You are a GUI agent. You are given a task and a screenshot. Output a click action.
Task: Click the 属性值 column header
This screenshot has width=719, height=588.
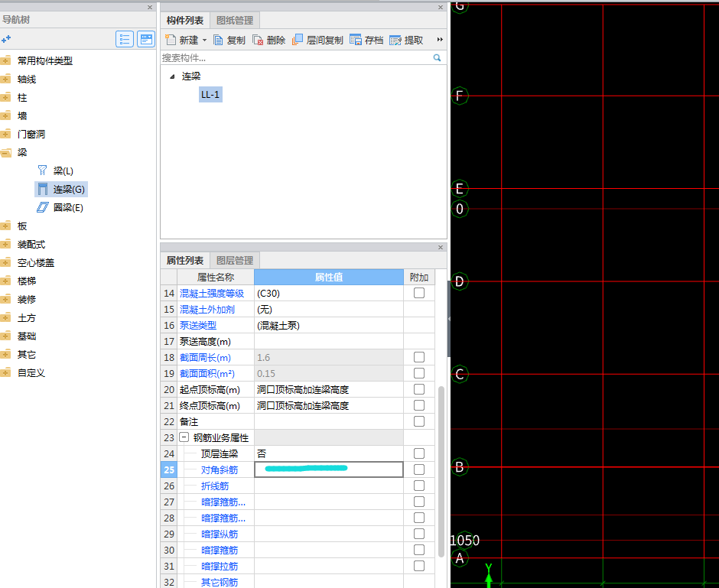click(x=329, y=277)
